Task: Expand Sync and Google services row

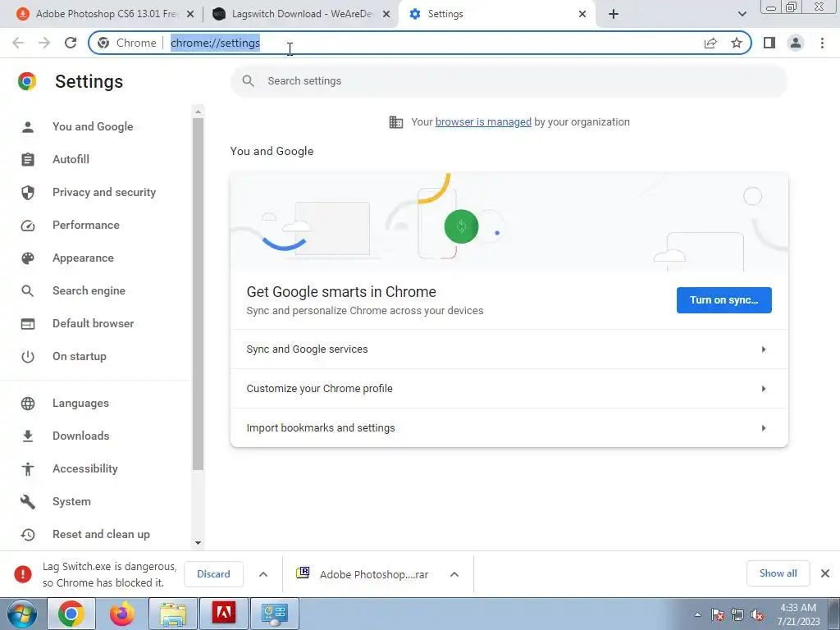Action: coord(509,349)
